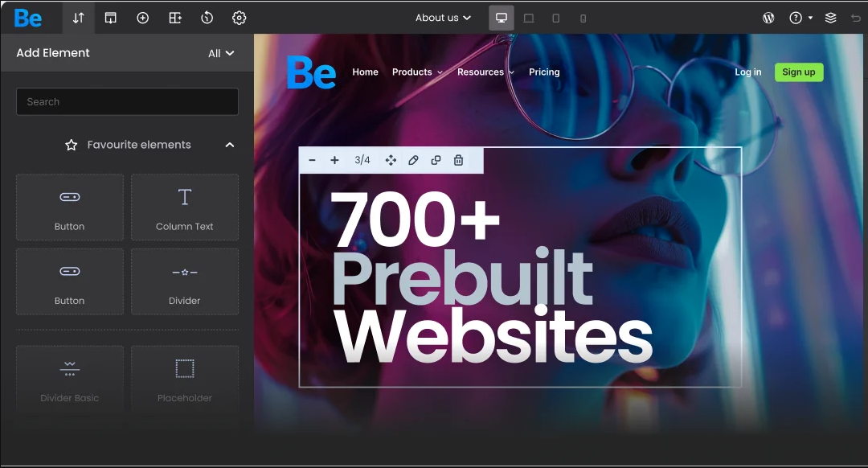The width and height of the screenshot is (868, 468).
Task: Click the pencil edit icon on column toolbar
Action: tap(413, 160)
